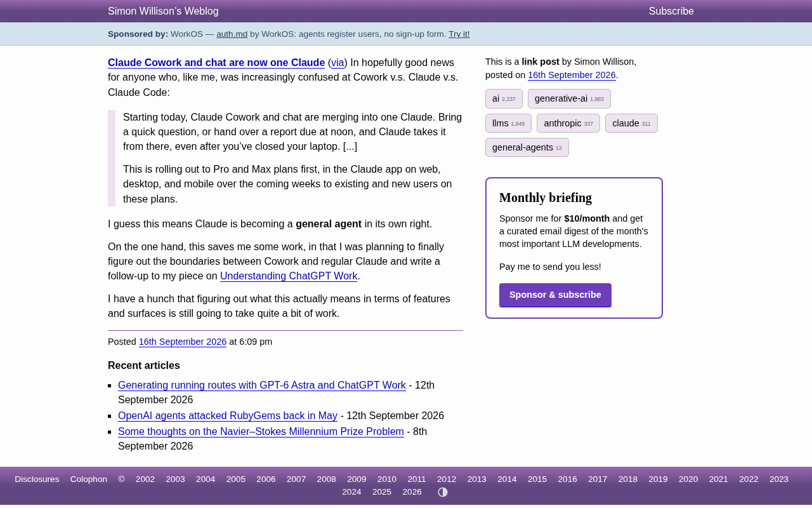Select the 'general-agents' tag
This screenshot has height=508, width=812.
527,147
